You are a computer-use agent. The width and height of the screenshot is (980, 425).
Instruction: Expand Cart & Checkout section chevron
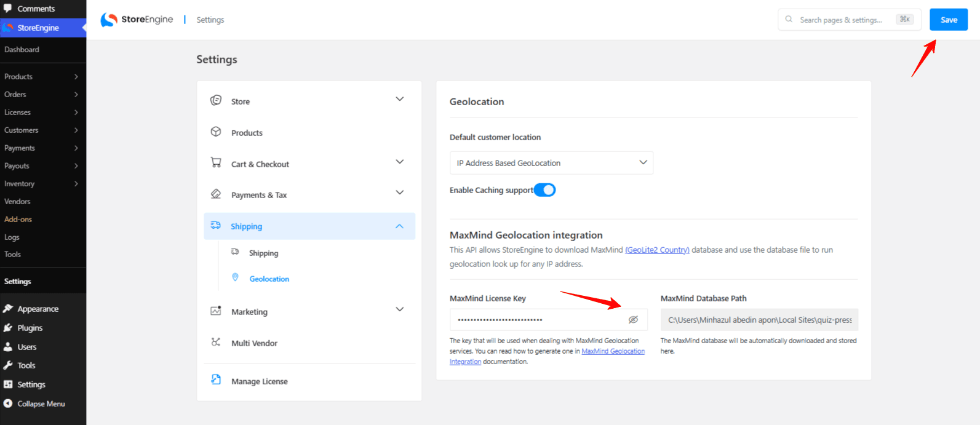click(400, 162)
